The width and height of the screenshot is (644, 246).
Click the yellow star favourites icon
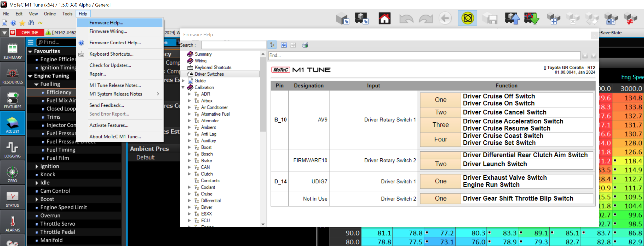click(x=22, y=23)
